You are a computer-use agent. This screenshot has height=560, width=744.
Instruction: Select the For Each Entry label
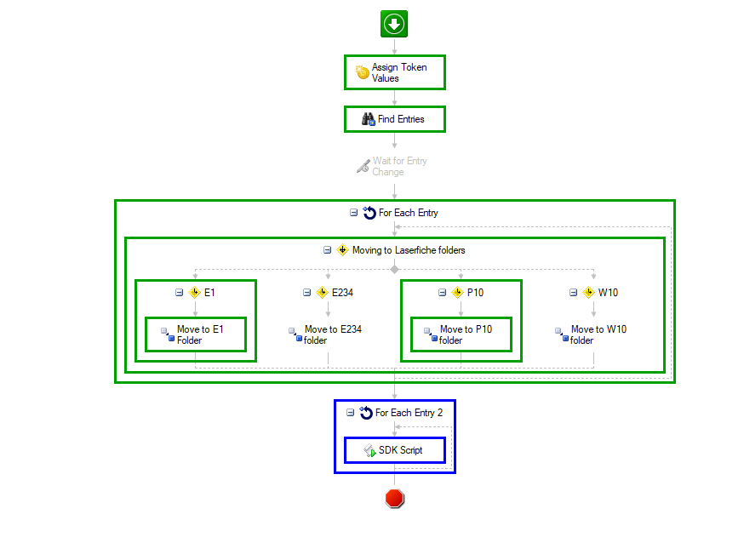408,213
